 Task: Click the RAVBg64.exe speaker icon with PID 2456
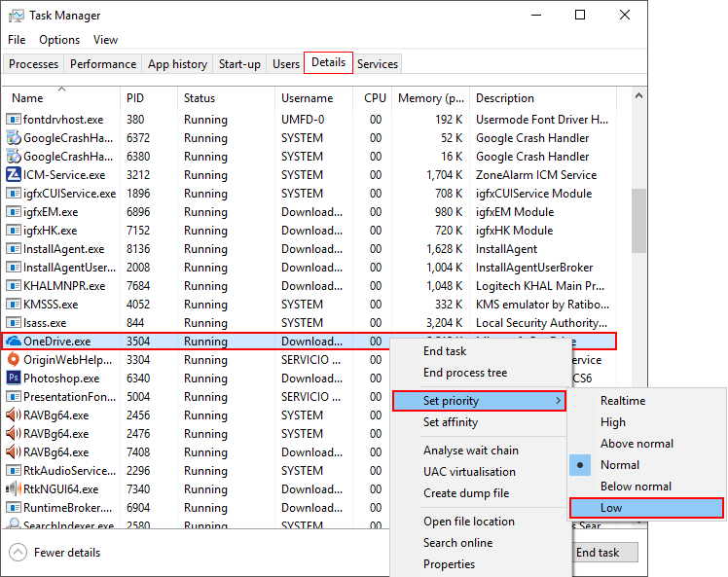[14, 415]
